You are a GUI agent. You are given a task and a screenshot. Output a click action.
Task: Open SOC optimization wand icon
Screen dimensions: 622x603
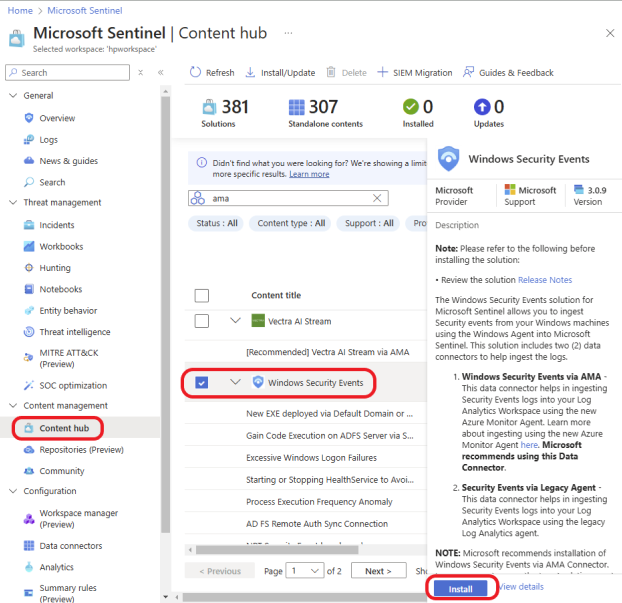pyautogui.click(x=29, y=385)
